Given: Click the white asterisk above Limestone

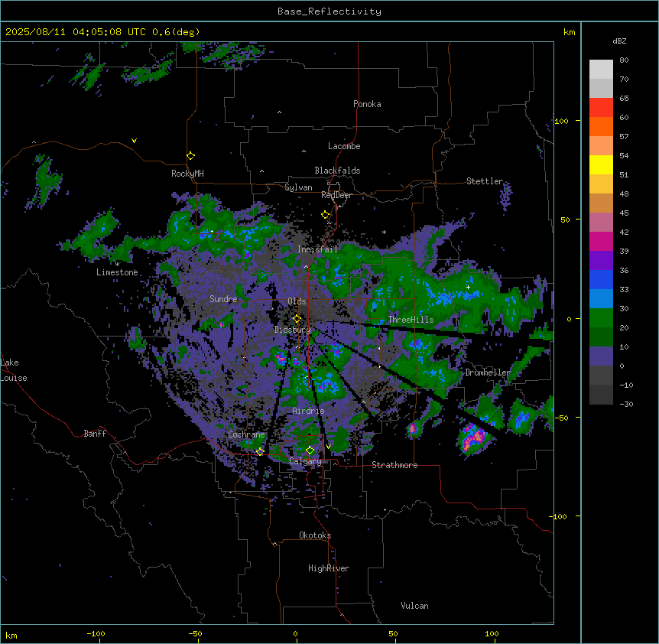Looking at the screenshot, I should pos(117,265).
